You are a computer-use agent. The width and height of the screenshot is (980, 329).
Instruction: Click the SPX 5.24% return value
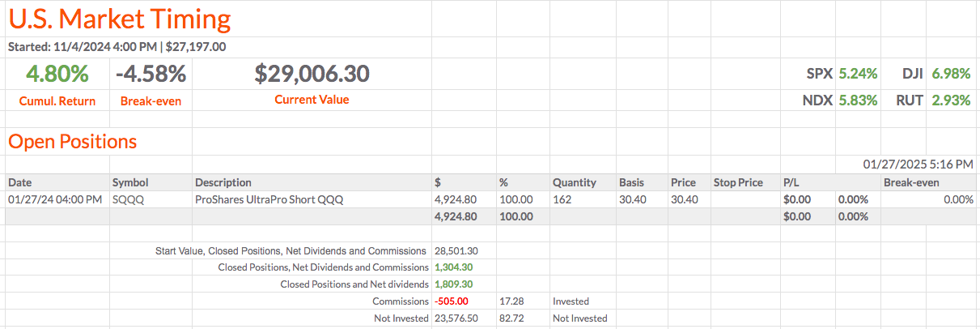tap(858, 74)
